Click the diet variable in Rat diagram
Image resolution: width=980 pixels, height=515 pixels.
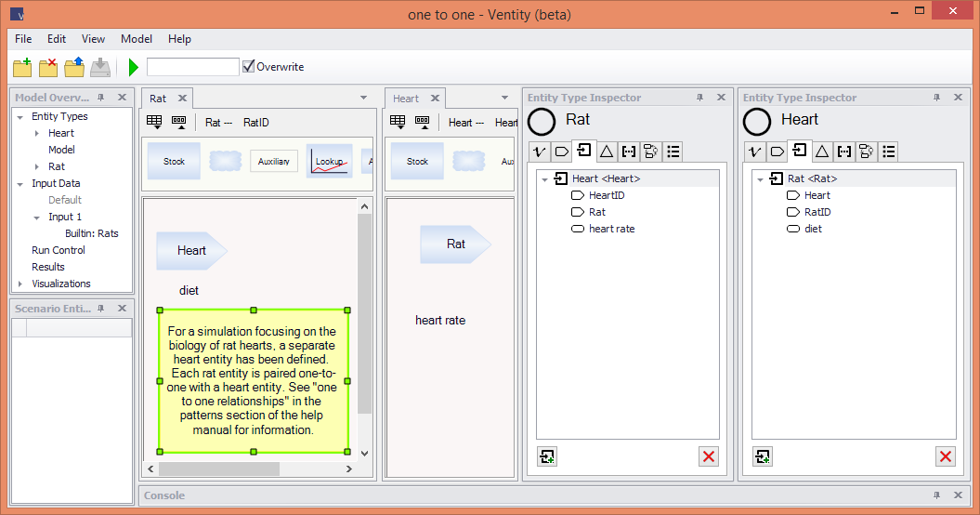[x=189, y=290]
